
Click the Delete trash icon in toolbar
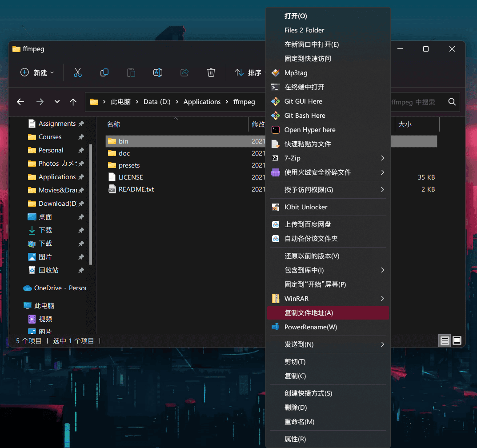(x=211, y=73)
